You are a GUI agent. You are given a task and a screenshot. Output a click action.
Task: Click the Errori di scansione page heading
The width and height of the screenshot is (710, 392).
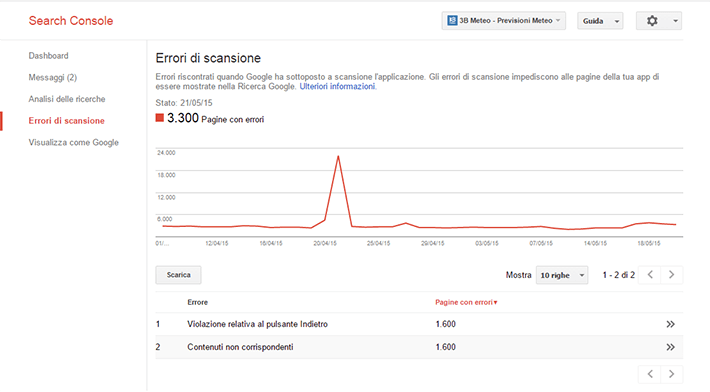[208, 58]
